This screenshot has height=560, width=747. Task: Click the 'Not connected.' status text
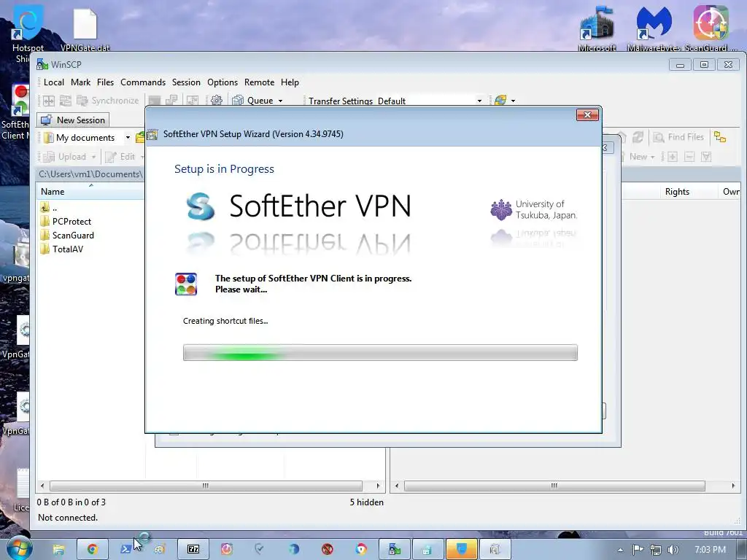68,517
